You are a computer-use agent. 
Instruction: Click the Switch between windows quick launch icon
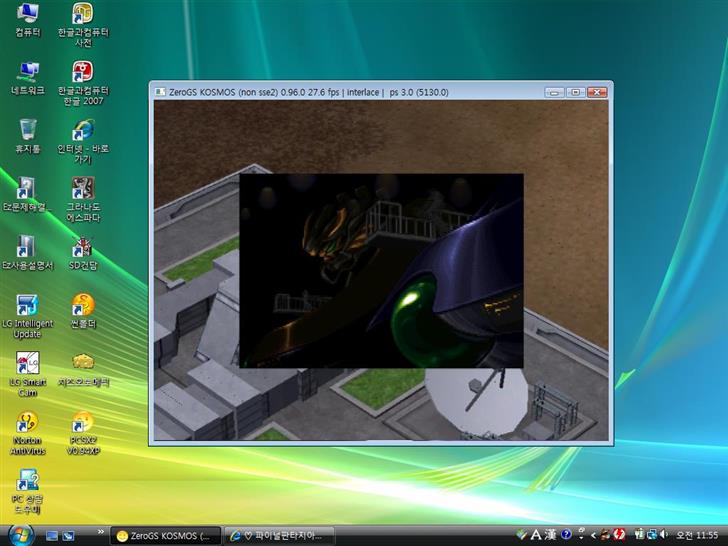pos(68,536)
